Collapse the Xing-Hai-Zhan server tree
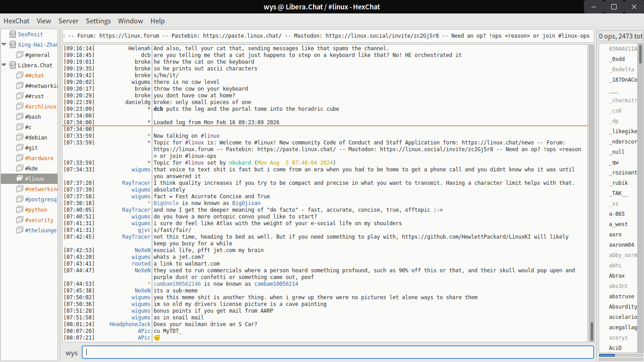The height and width of the screenshot is (362, 644). 4,44
